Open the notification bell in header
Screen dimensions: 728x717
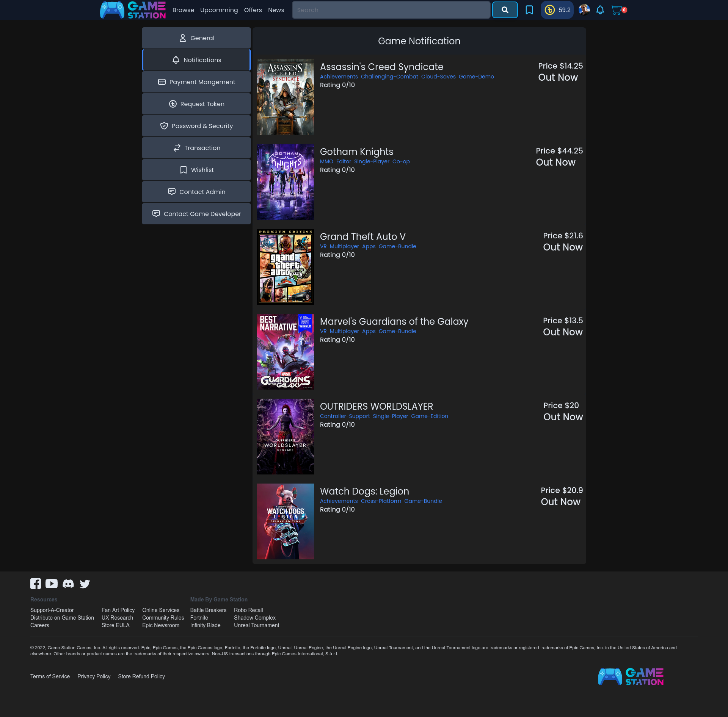600,10
